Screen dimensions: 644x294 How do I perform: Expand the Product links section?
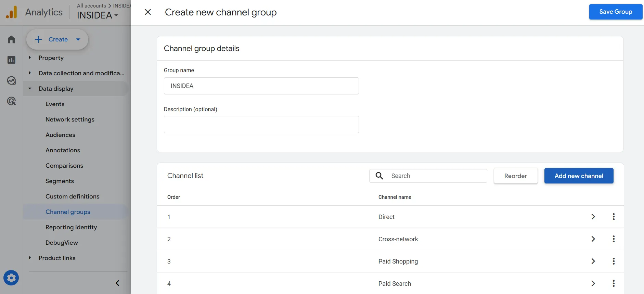[x=30, y=258]
